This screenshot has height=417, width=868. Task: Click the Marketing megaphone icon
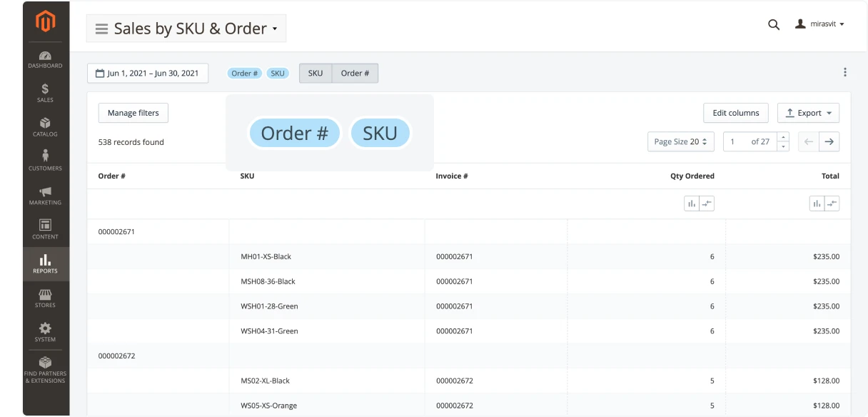pos(46,192)
